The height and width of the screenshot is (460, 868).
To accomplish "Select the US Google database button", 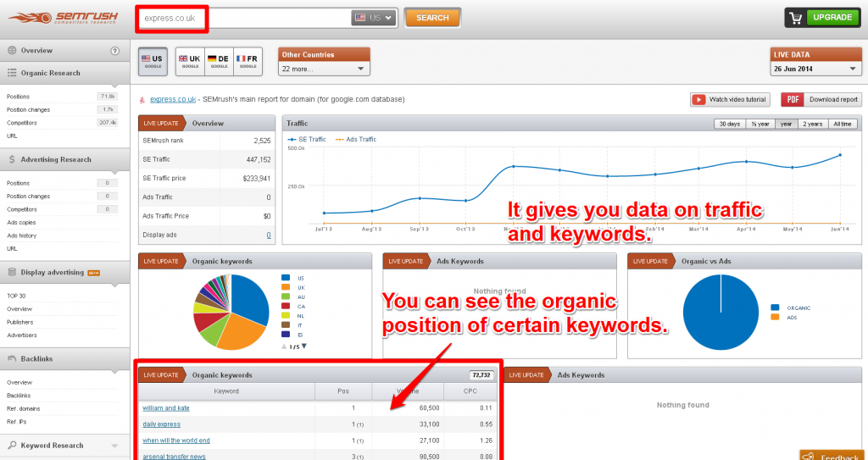I will click(x=151, y=62).
